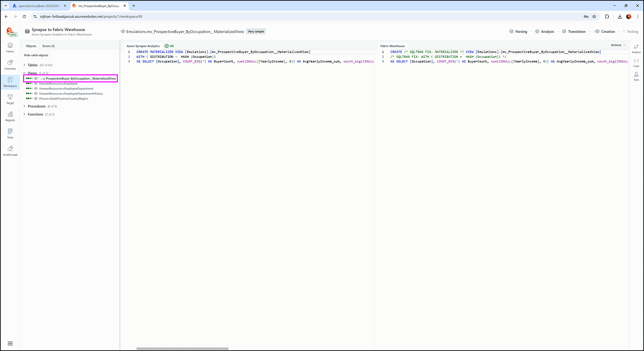Viewport: 644px width, 351px height.
Task: Click the browser reload icon
Action: 24,16
